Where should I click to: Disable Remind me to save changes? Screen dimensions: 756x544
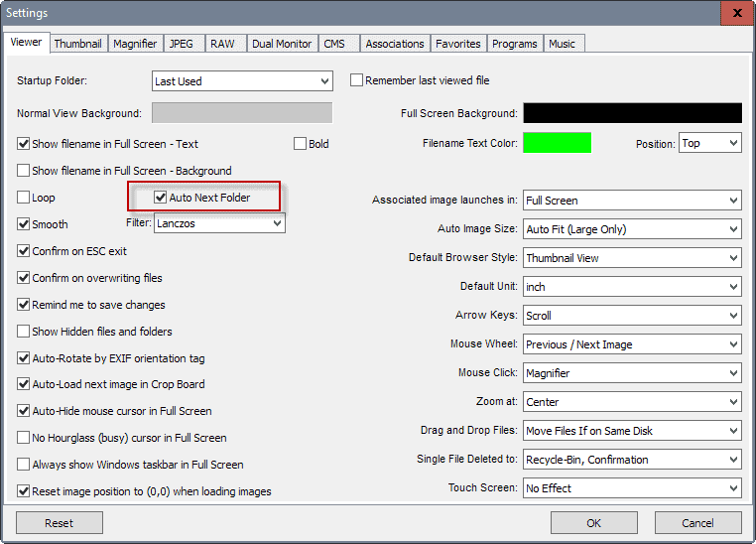point(23,305)
